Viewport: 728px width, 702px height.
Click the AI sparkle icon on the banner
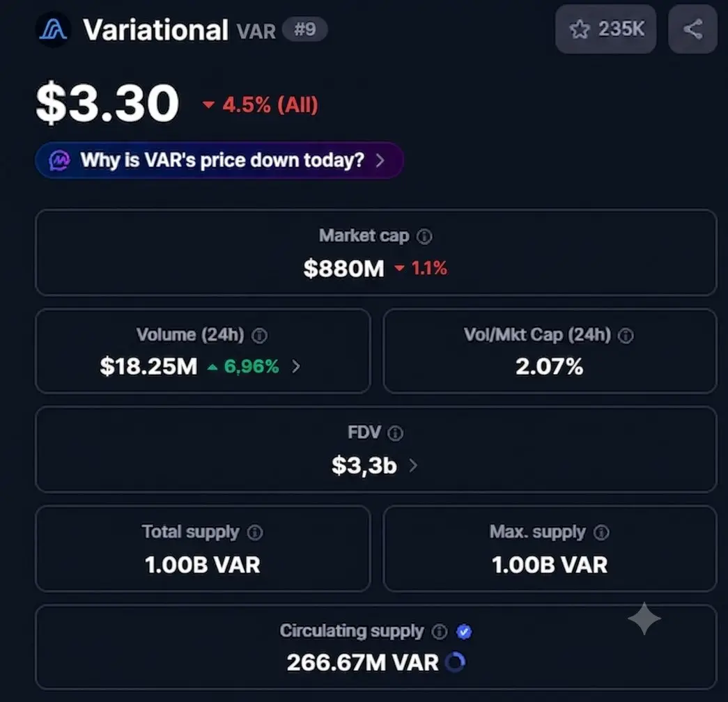(x=60, y=161)
